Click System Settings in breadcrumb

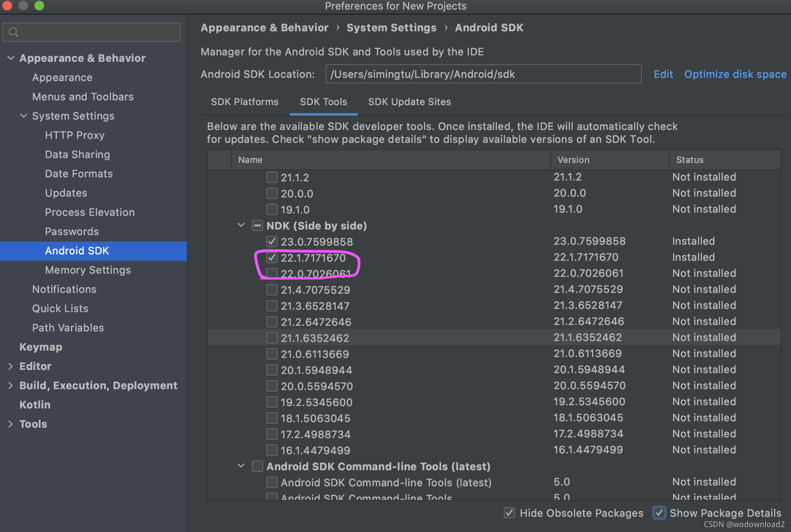pyautogui.click(x=391, y=28)
